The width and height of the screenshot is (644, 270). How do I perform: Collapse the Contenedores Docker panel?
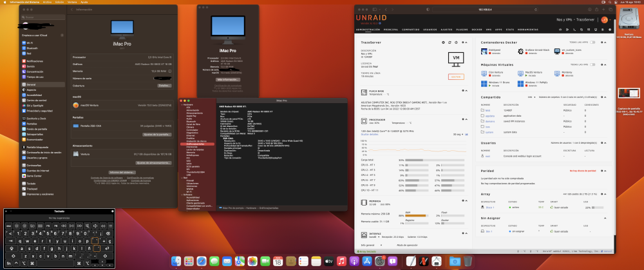(605, 43)
